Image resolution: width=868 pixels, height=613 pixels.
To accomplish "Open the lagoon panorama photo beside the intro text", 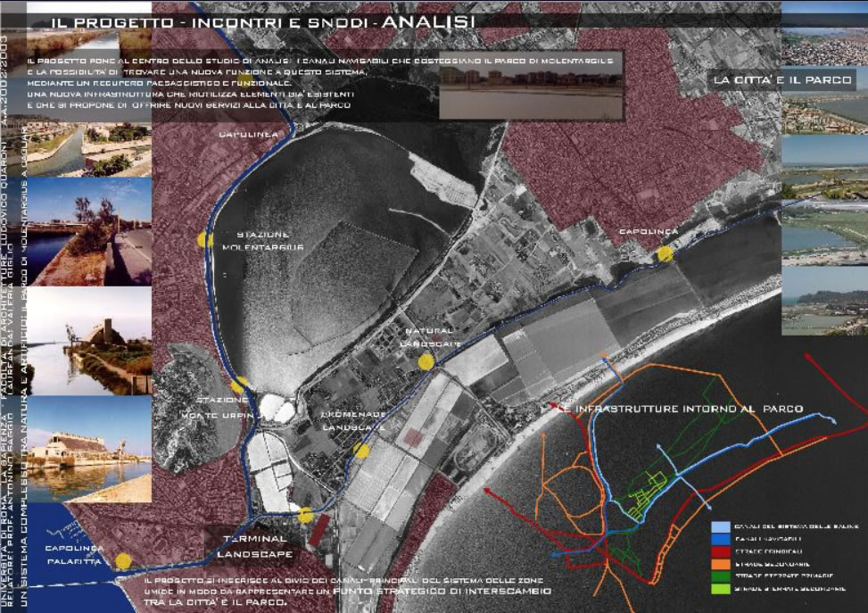I will point(531,90).
